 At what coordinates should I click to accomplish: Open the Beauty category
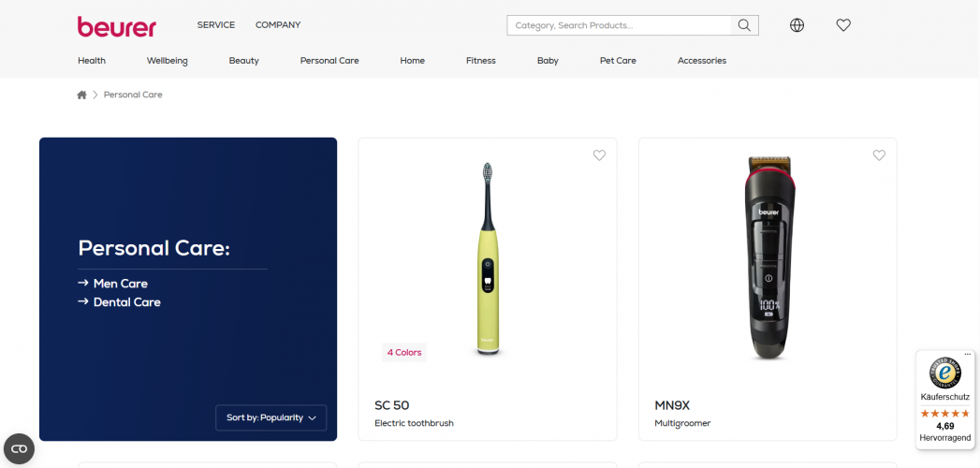coord(243,61)
